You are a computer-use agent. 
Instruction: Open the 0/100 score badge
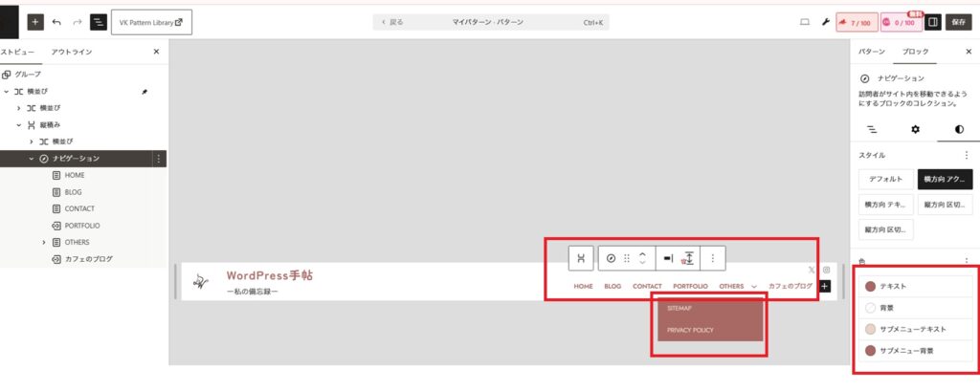(x=901, y=22)
